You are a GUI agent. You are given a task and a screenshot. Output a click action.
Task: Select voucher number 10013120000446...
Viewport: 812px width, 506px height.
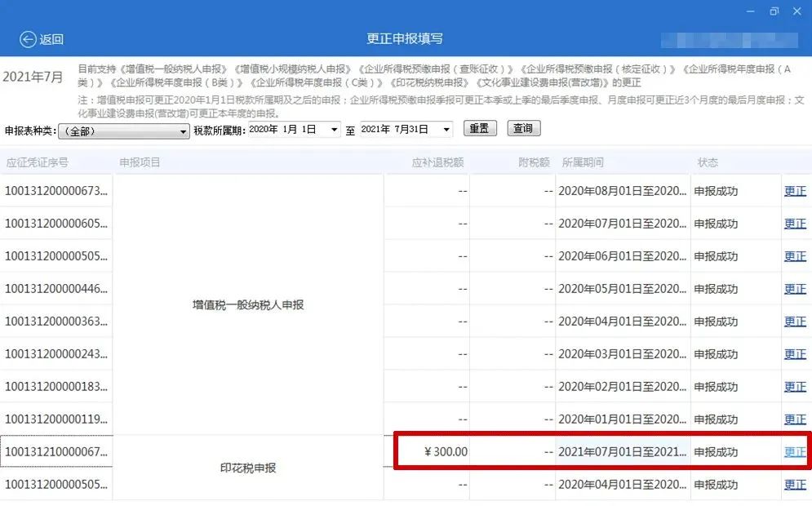pos(56,289)
